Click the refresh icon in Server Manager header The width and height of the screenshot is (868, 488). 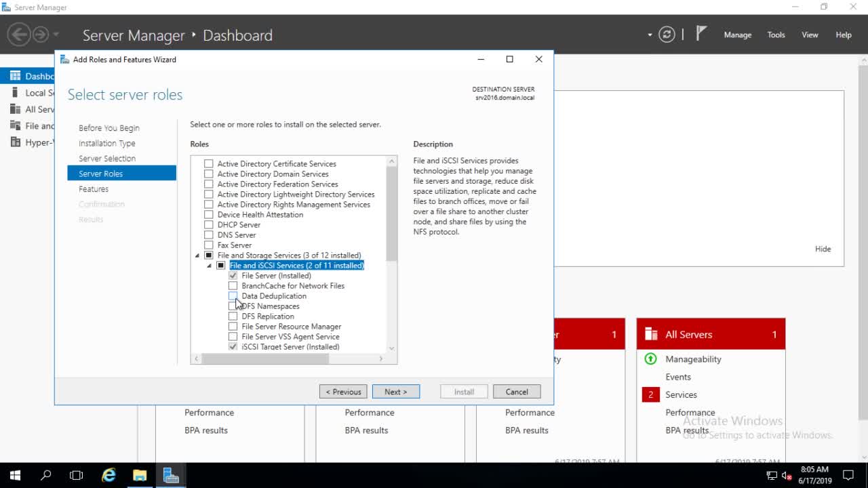(x=667, y=35)
